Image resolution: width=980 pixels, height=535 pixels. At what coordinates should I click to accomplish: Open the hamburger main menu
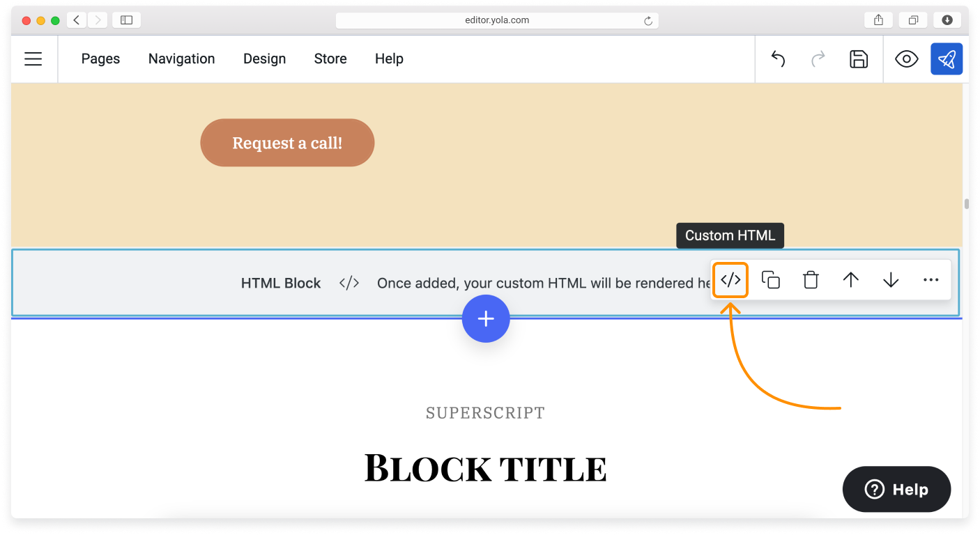(x=33, y=59)
